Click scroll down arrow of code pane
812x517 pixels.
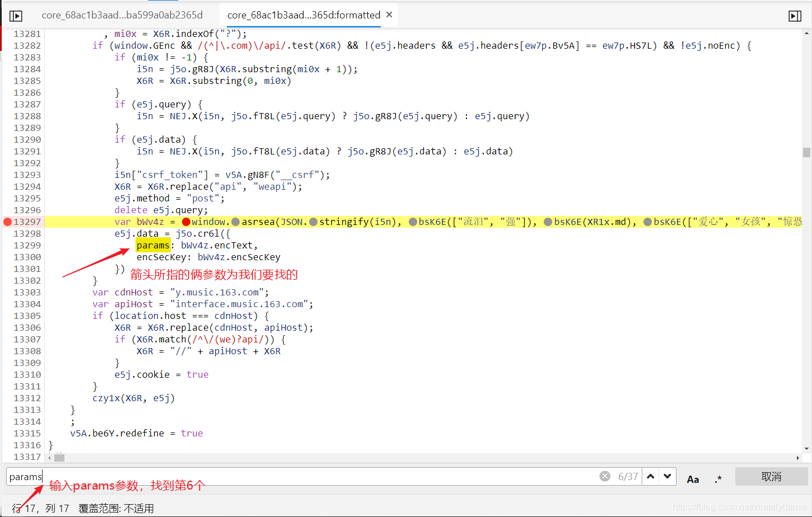pyautogui.click(x=806, y=449)
